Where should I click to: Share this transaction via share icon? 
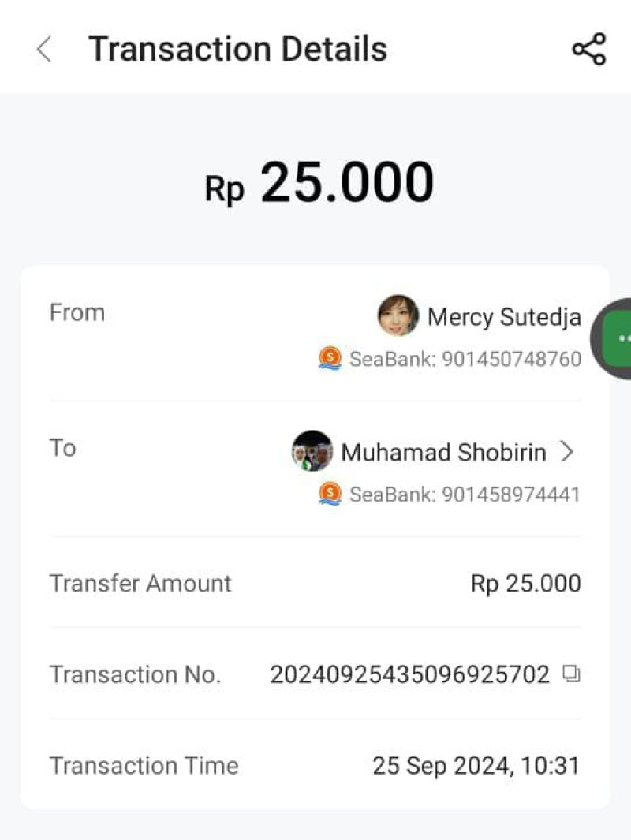[588, 50]
